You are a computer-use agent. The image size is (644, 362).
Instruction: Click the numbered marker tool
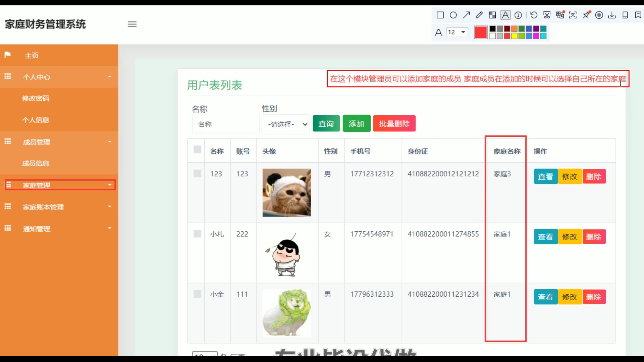click(518, 15)
